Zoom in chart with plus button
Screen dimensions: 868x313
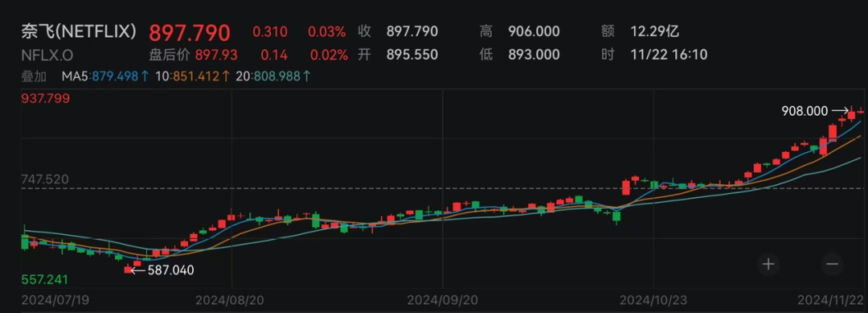tap(768, 264)
